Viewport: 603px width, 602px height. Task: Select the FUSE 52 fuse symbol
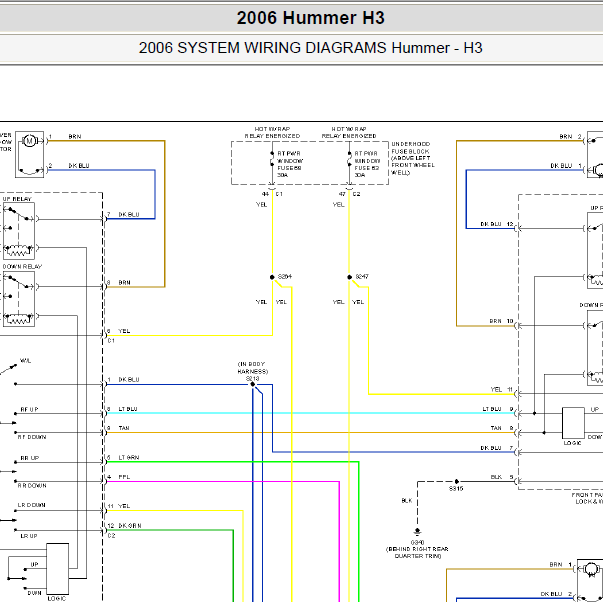coord(349,159)
